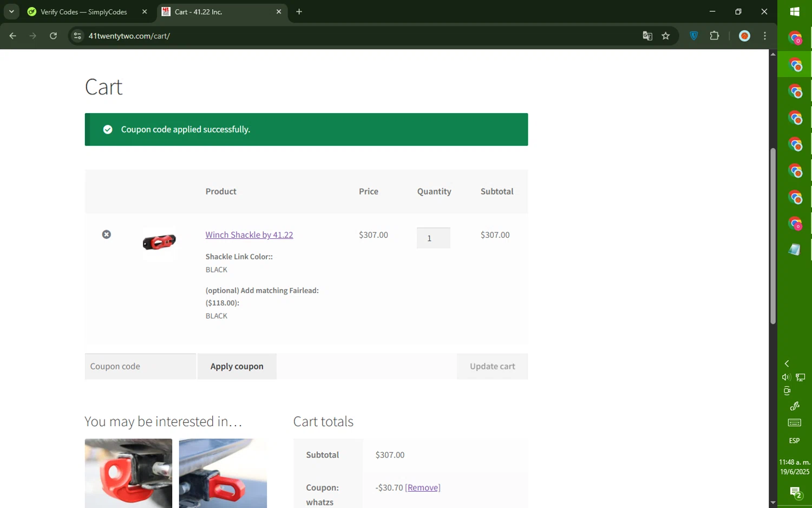Image resolution: width=812 pixels, height=508 pixels.
Task: Click the Winch Shackle product thumbnail
Action: tap(159, 242)
